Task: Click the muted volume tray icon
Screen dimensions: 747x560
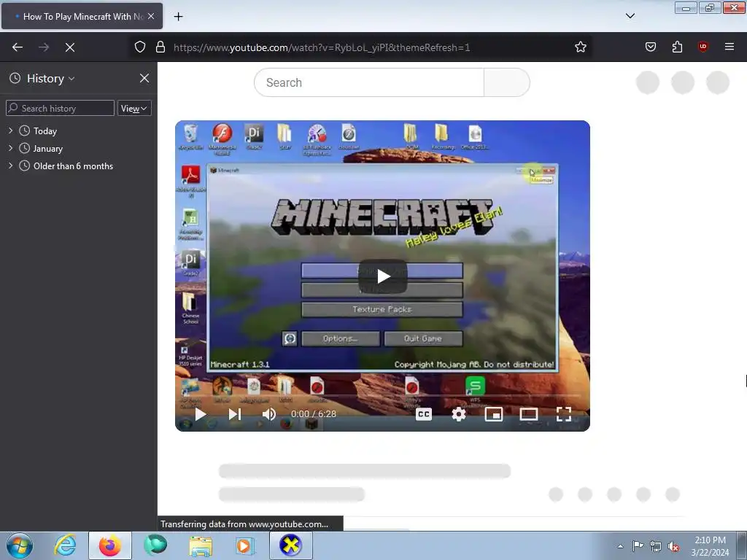Action: (673, 546)
